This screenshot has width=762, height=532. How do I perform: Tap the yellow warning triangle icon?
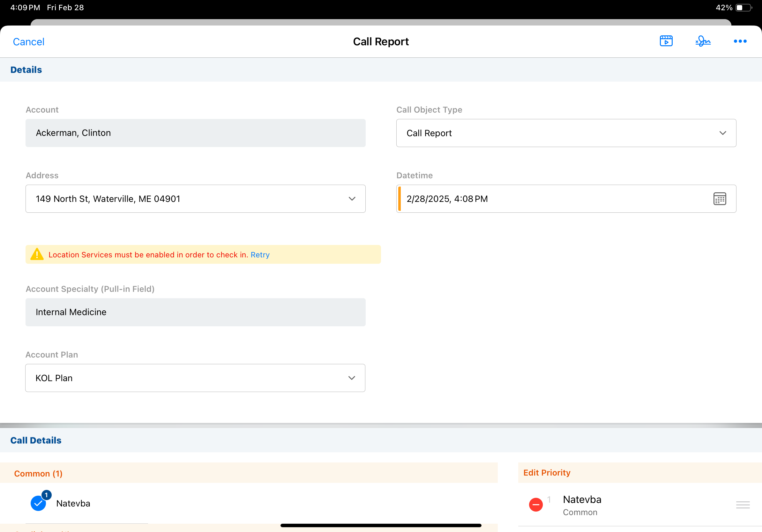pyautogui.click(x=37, y=255)
